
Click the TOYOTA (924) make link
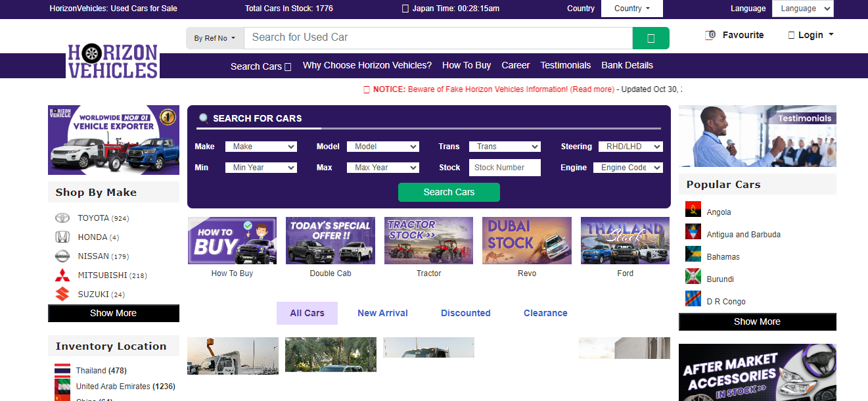tap(103, 218)
